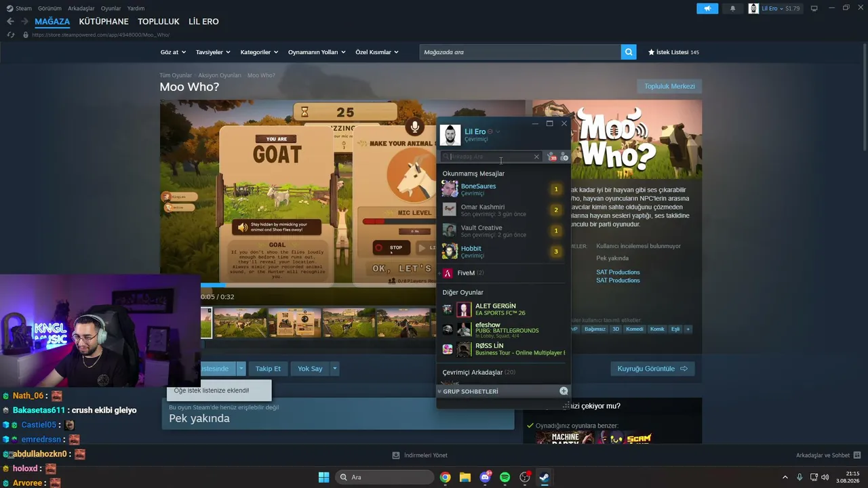
Task: Expand the Oynamanın Yolları dropdown
Action: coord(317,52)
